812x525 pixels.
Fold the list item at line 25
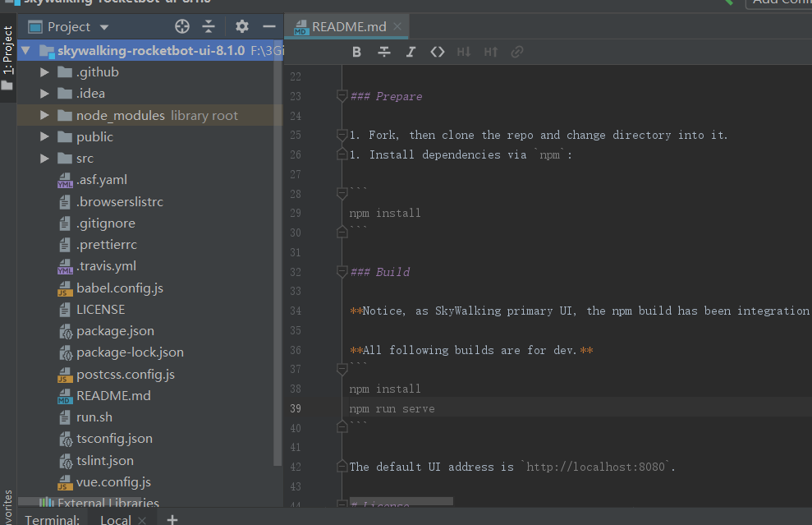click(342, 135)
